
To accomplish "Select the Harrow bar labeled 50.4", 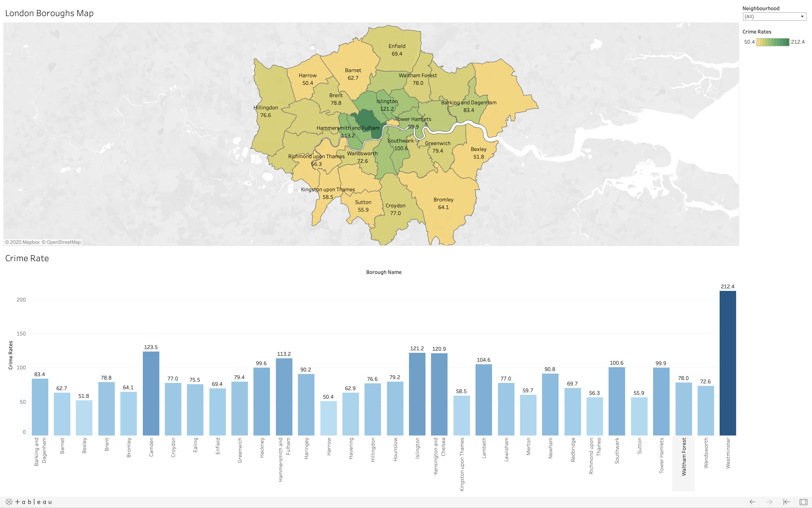I will click(328, 418).
